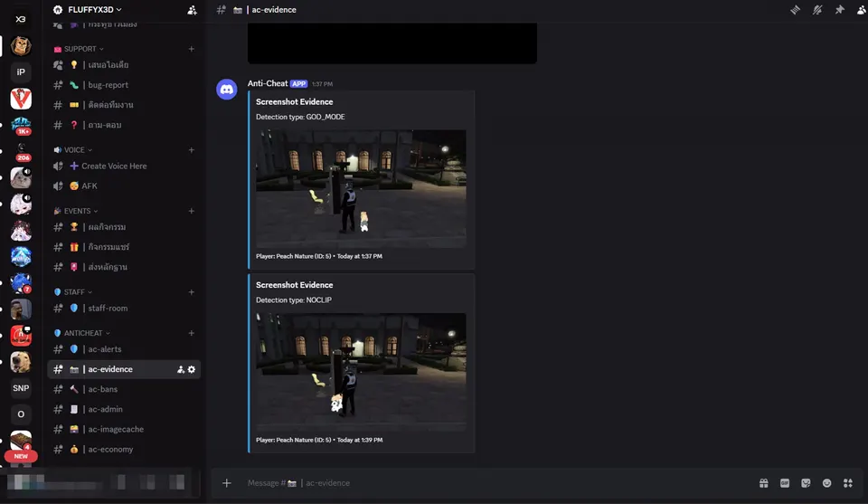The height and width of the screenshot is (504, 868).
Task: Collapse the EVENTS category
Action: pos(76,211)
